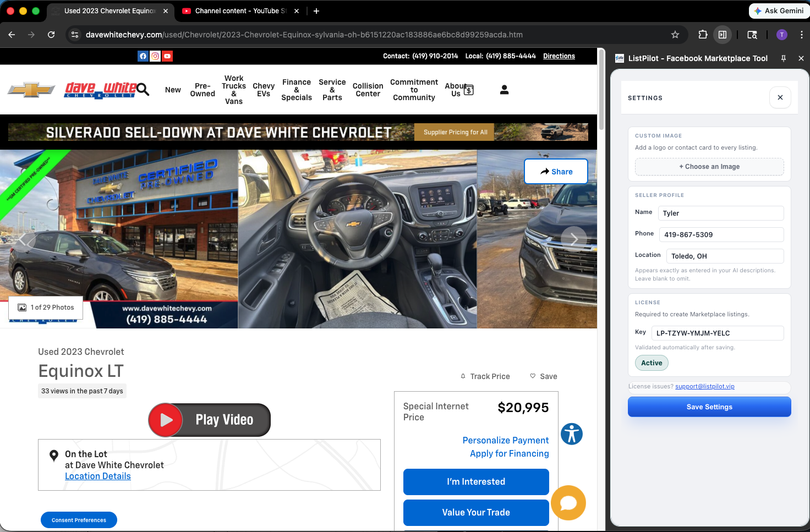
Task: Open the Pre-Owned menu
Action: [202, 90]
